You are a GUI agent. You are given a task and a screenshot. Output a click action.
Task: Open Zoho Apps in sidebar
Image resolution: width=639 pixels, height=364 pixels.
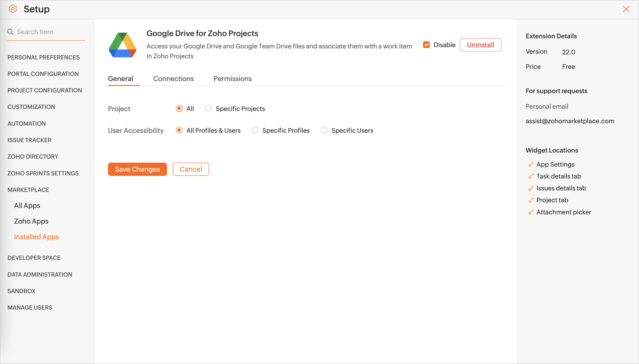(x=31, y=221)
